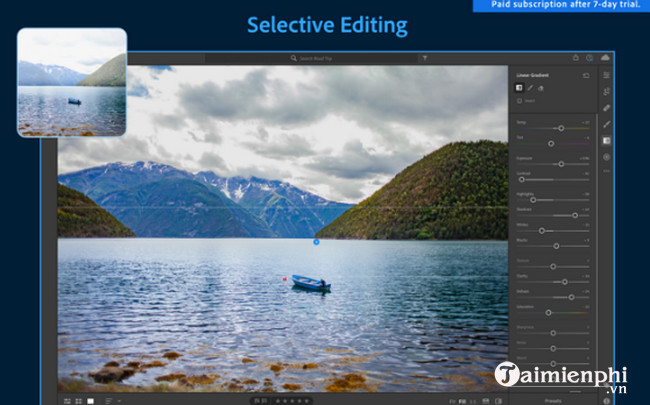Open the sort order icon
This screenshot has height=405, width=650.
[x=109, y=401]
